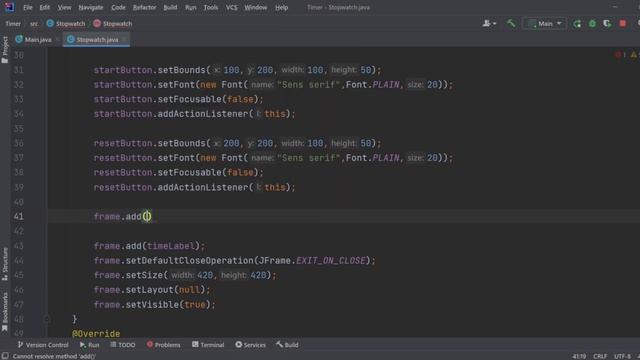
Task: Click the Stopwatch class breadcrumb
Action: [x=66, y=24]
